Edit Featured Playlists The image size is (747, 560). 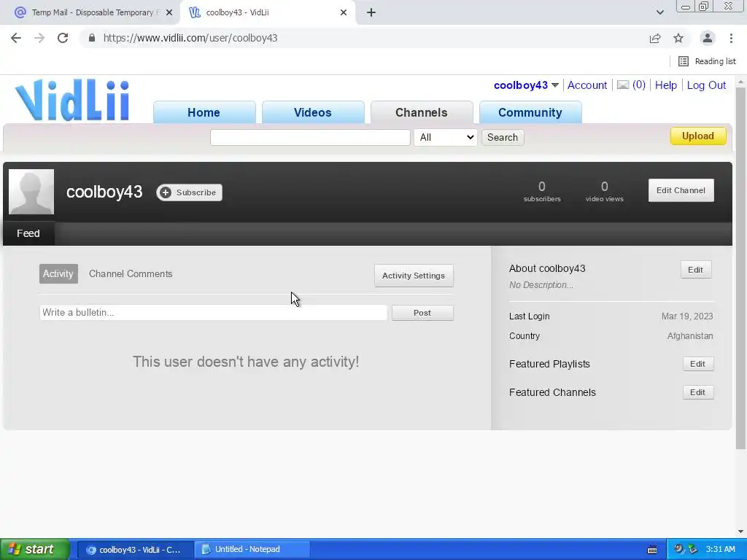tap(698, 364)
